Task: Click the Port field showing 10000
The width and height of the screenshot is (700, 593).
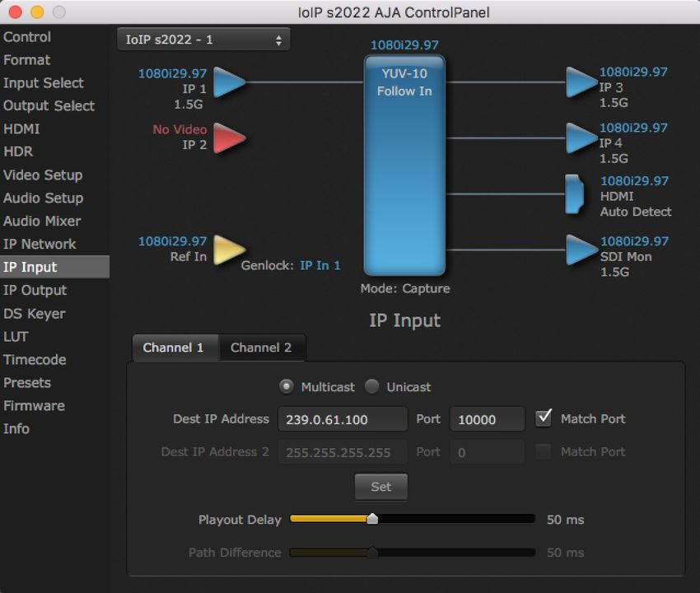Action: point(487,419)
